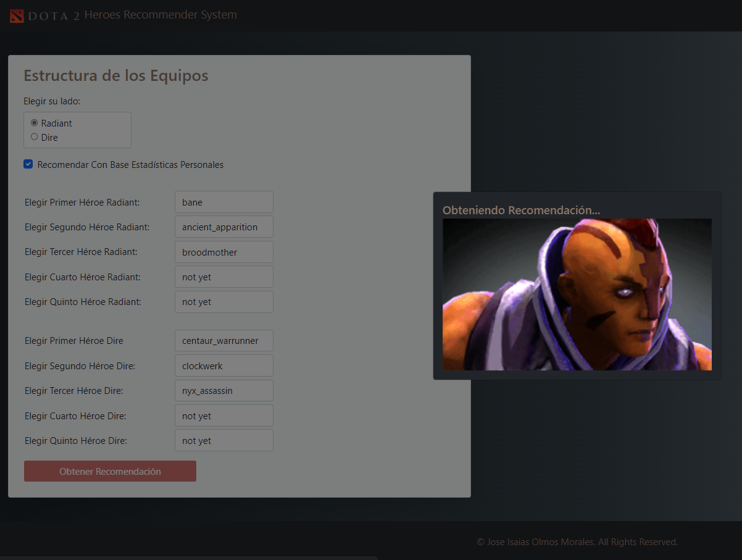The image size is (742, 560).
Task: Open Primer Héroe Dire field showing centaur_warrunner
Action: tap(224, 341)
